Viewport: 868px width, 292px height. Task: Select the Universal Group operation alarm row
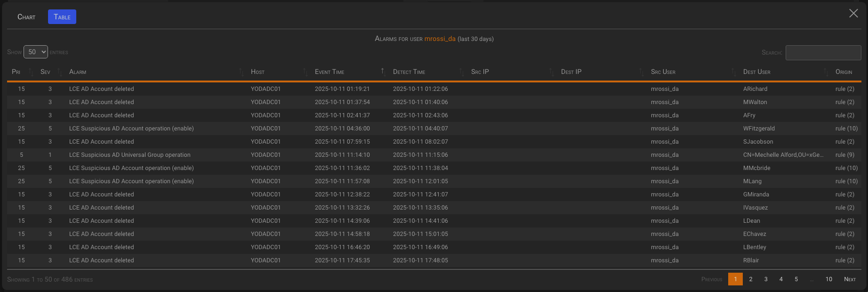pyautogui.click(x=129, y=155)
